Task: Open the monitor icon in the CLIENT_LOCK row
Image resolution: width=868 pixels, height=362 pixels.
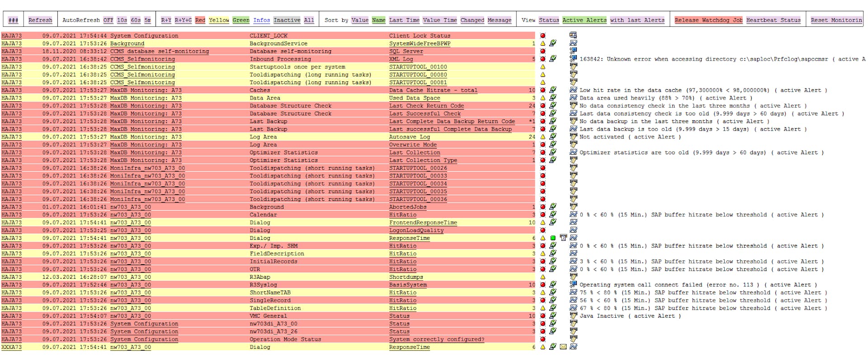Action: point(573,35)
